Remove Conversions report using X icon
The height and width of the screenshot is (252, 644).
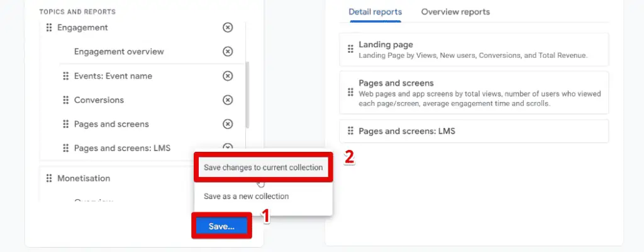[228, 100]
